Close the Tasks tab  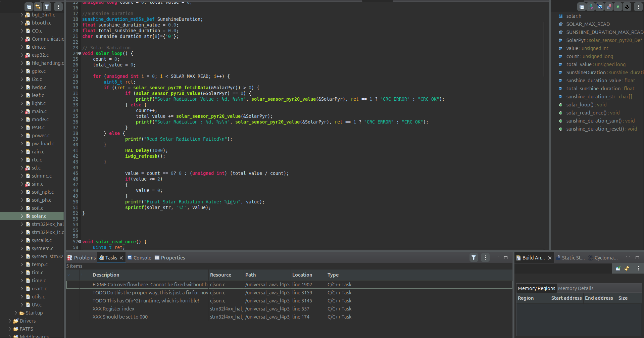[121, 258]
